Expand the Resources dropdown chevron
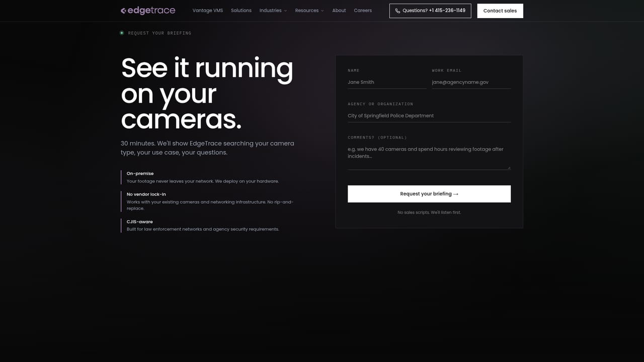 [x=322, y=11]
